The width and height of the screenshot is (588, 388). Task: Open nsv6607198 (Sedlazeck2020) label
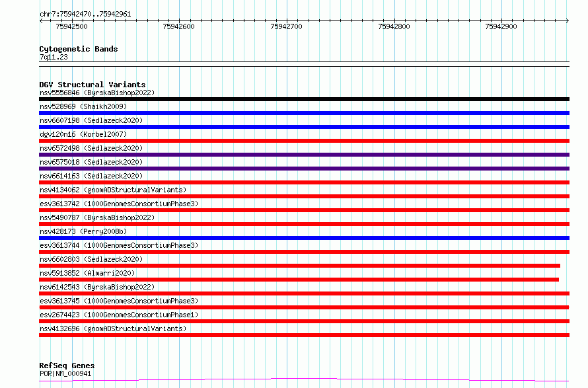coord(91,120)
